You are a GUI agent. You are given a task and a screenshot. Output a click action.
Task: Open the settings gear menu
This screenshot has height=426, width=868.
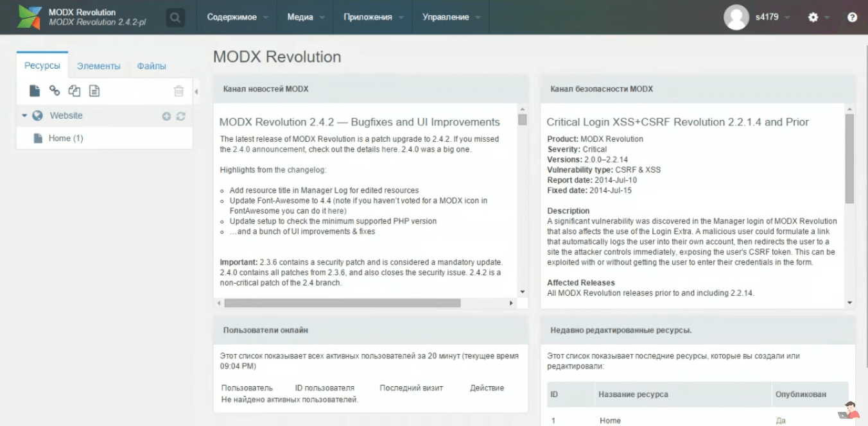(x=813, y=17)
